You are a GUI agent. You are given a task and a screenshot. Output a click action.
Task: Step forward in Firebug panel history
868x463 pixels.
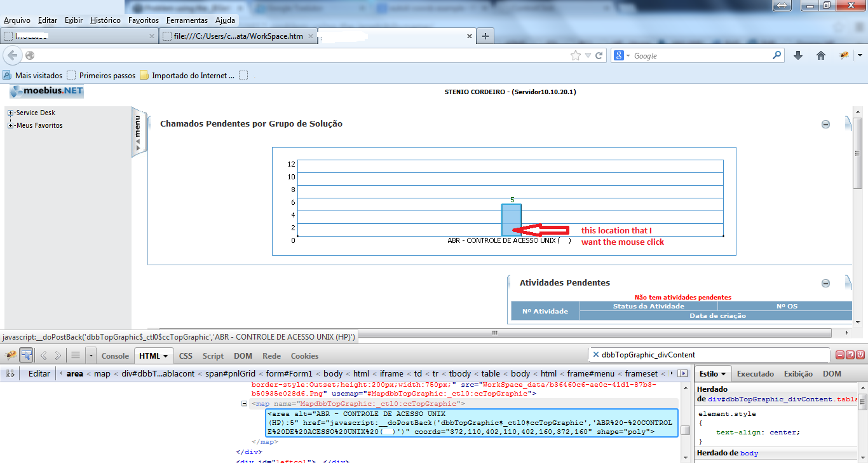tap(58, 355)
